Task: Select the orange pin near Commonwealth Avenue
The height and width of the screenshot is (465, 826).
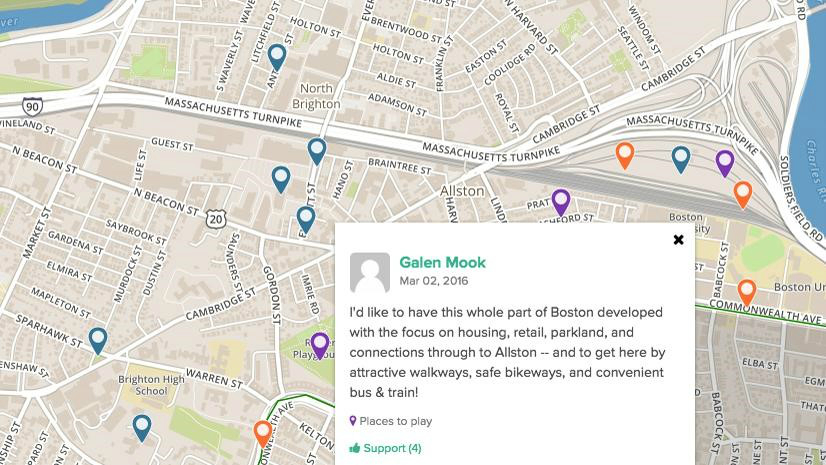Action: (746, 292)
